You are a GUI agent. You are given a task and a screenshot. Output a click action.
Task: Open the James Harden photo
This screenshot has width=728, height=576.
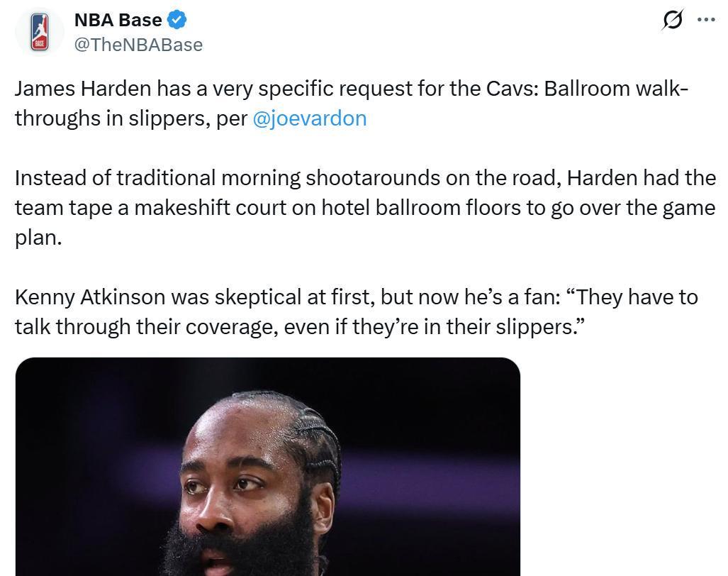pos(267,467)
